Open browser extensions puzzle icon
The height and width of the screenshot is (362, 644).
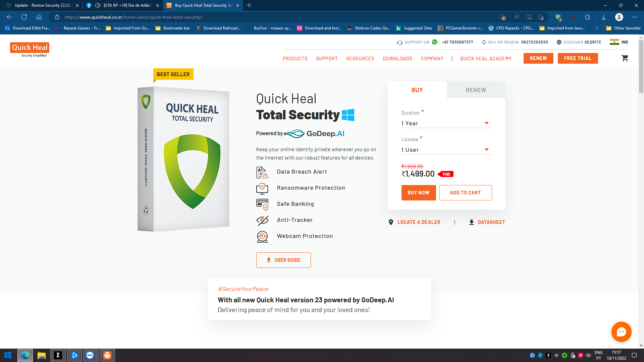[x=587, y=17]
